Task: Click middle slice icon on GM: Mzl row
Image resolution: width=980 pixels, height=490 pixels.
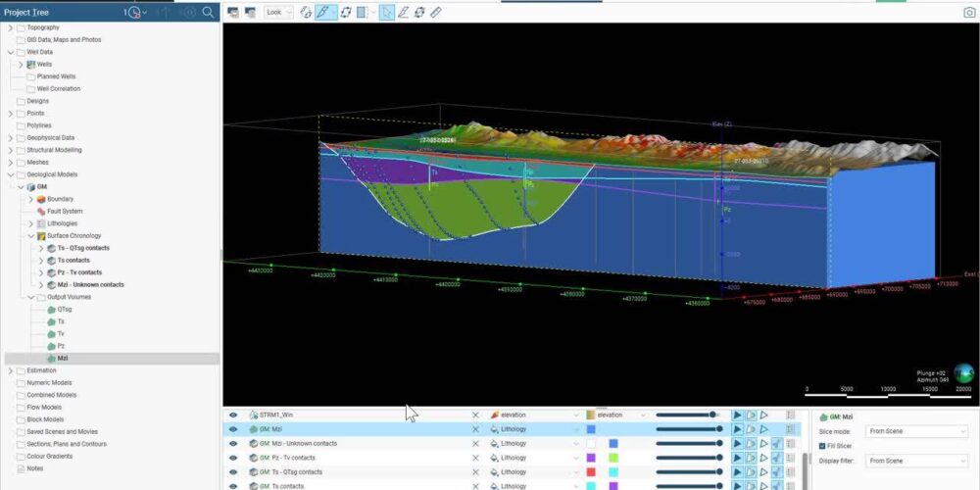Action: coord(751,429)
